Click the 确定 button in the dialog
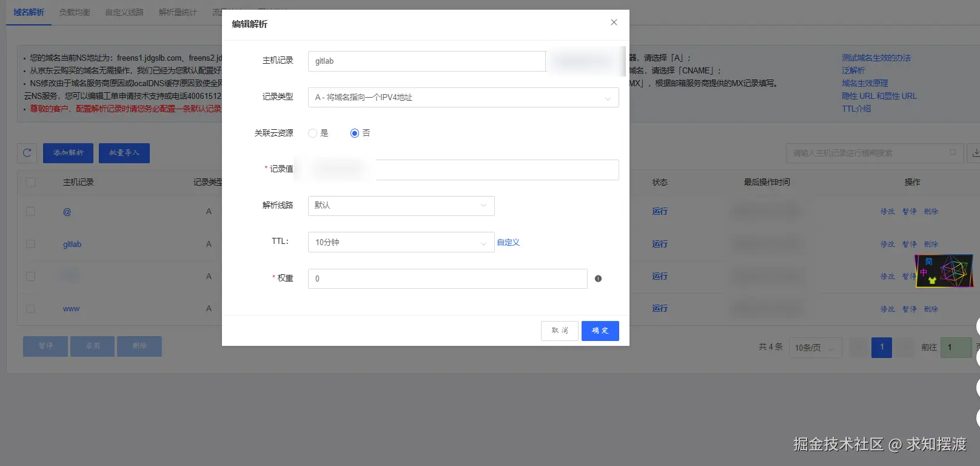 [x=600, y=331]
